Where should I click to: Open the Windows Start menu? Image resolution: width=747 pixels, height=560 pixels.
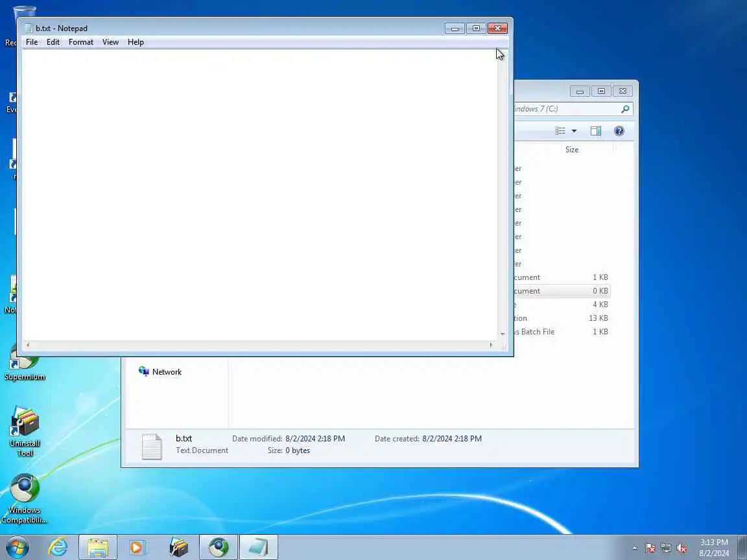coord(18,547)
